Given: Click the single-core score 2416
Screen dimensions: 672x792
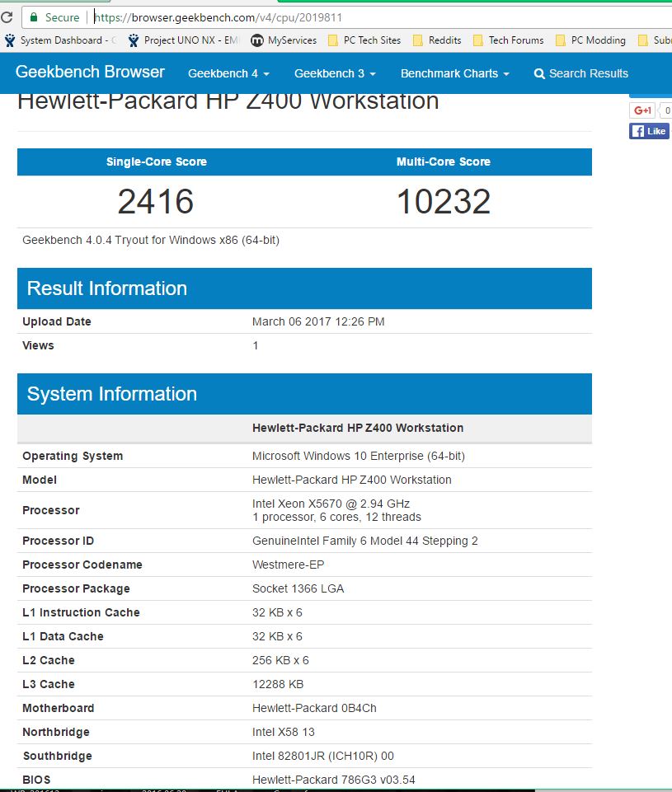Looking at the screenshot, I should click(156, 201).
